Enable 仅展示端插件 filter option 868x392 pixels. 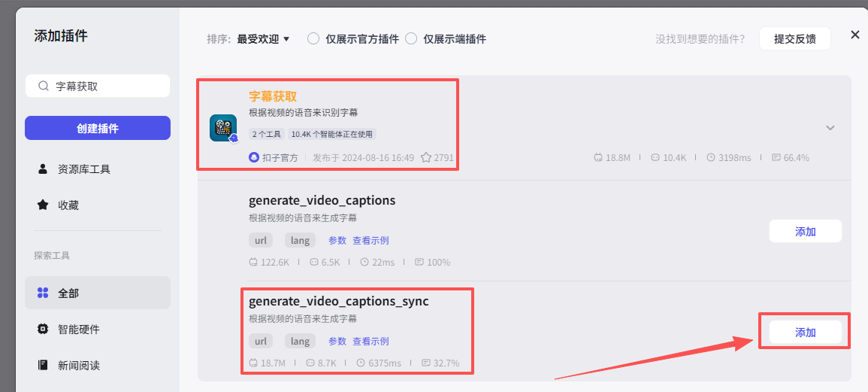[411, 39]
